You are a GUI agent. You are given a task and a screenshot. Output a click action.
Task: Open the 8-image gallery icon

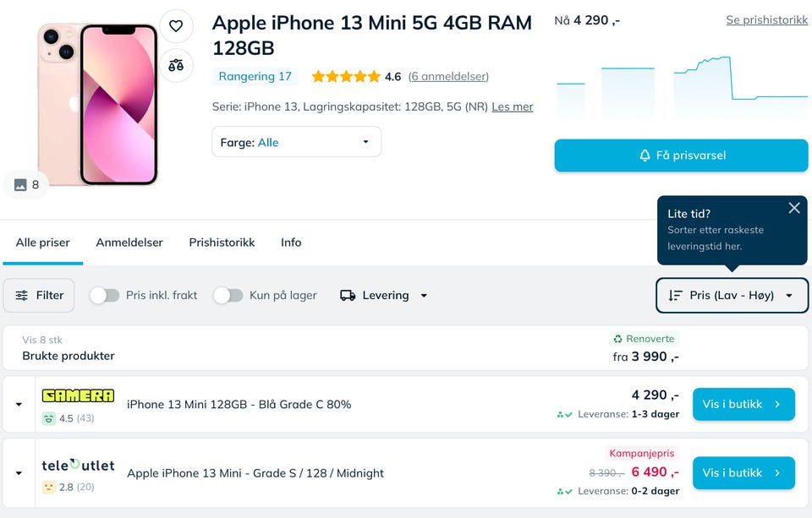tap(26, 184)
